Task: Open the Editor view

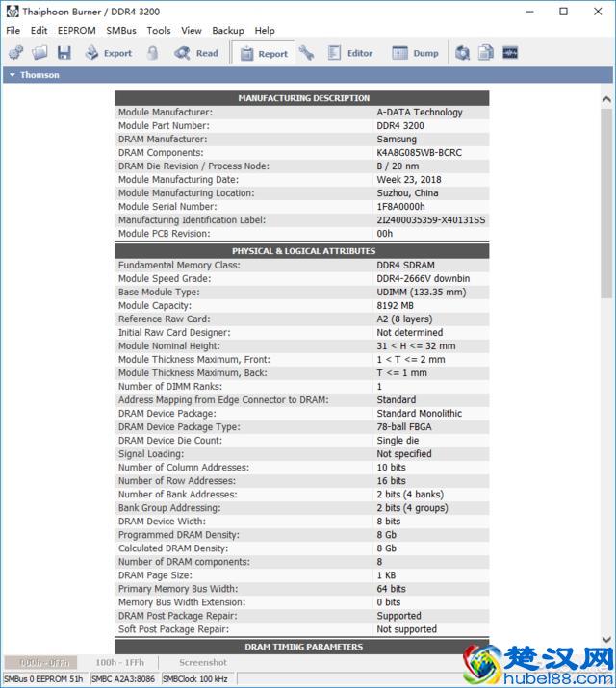Action: [x=349, y=53]
